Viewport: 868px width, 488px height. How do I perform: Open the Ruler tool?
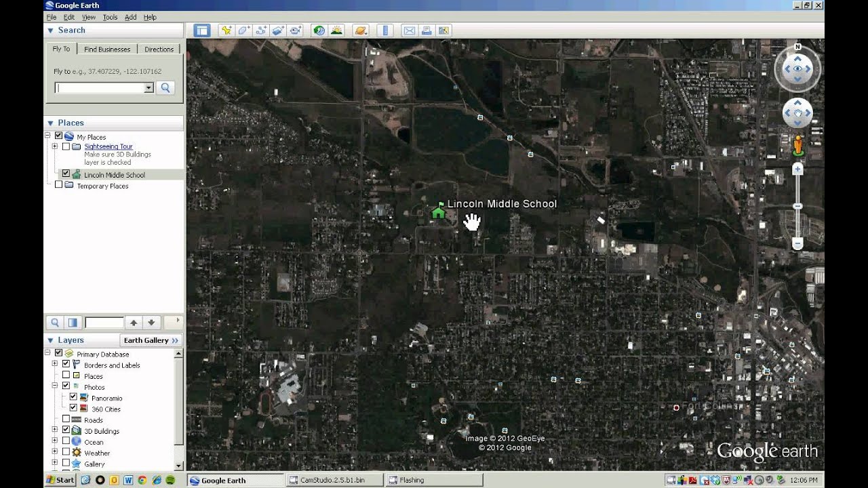(384, 30)
